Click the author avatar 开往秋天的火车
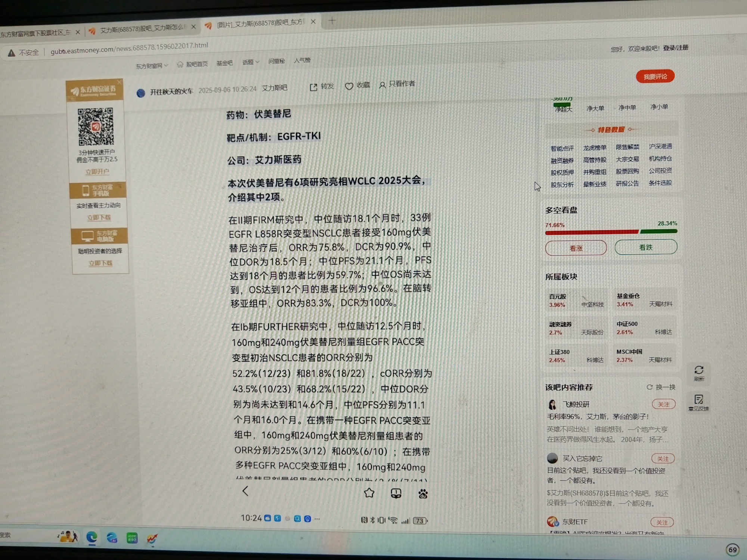Image resolution: width=747 pixels, height=560 pixels. coord(141,93)
